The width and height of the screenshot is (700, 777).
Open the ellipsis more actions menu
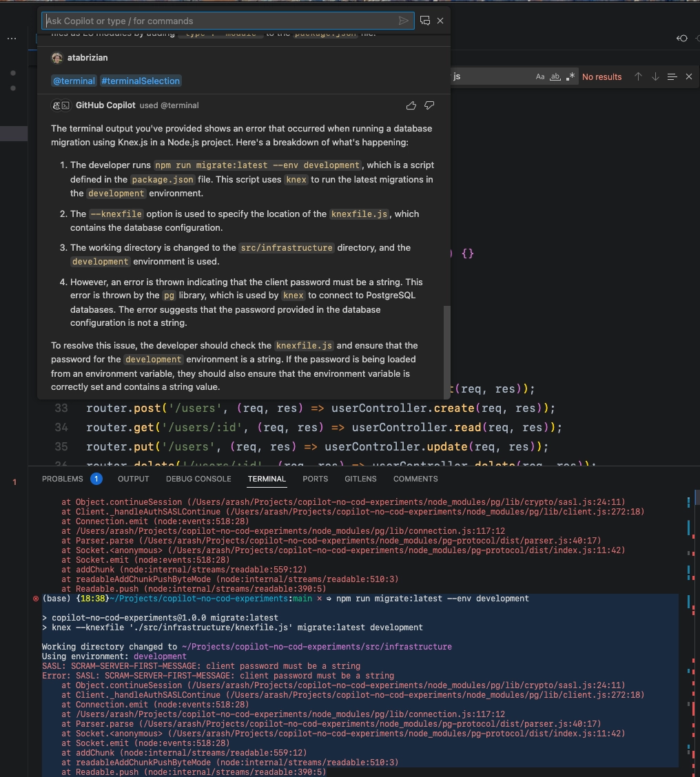click(12, 39)
